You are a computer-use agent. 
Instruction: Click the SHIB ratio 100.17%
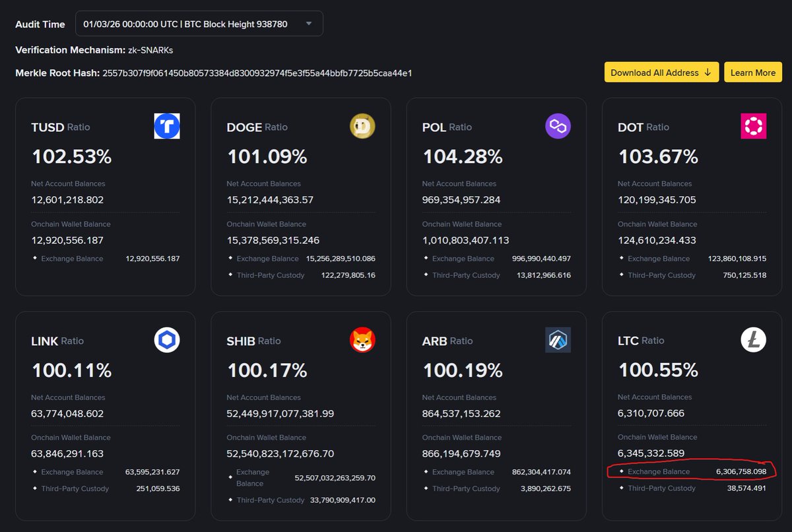point(267,370)
